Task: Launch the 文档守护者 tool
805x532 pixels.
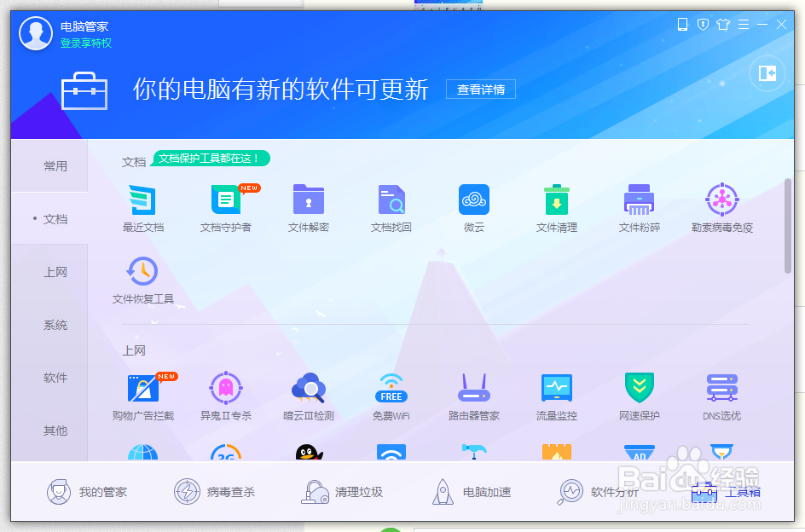Action: [226, 208]
